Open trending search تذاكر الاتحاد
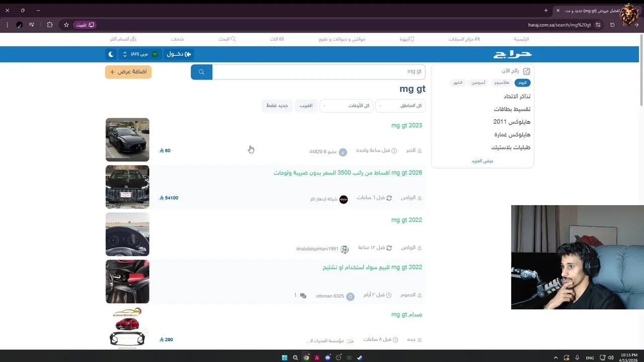Viewport: 644px width, 362px height. [517, 96]
